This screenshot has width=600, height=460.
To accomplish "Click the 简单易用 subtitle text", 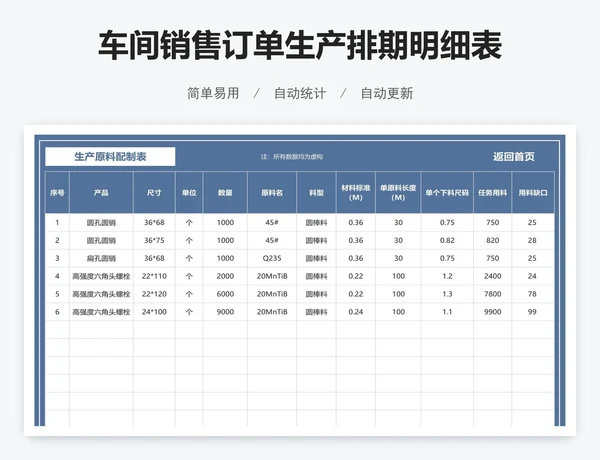I will (x=213, y=93).
